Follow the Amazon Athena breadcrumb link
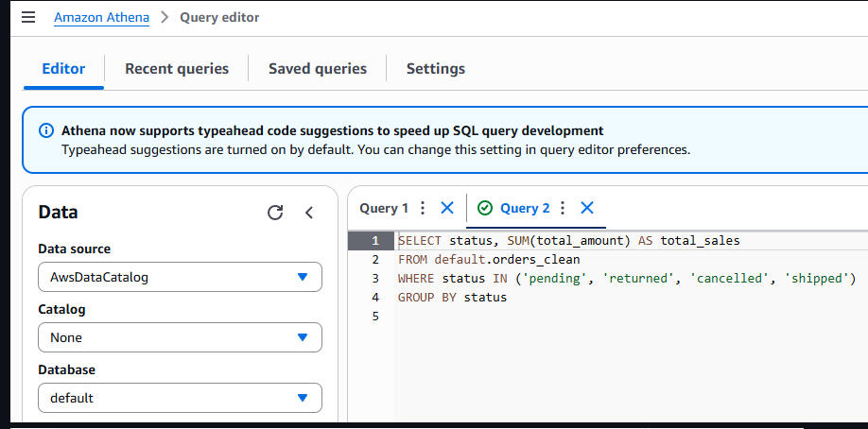Viewport: 868px width, 429px height. (x=101, y=17)
